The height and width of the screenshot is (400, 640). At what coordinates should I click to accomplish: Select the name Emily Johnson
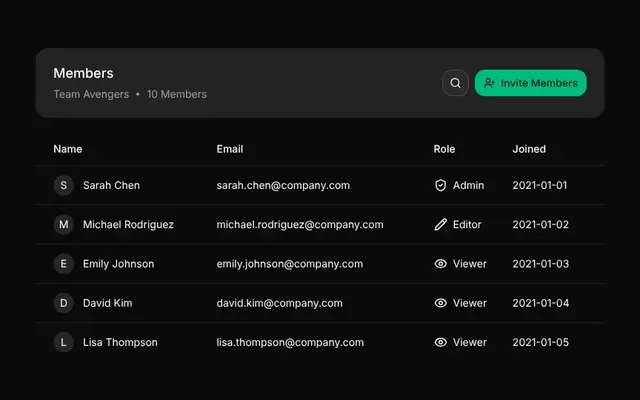coord(118,264)
